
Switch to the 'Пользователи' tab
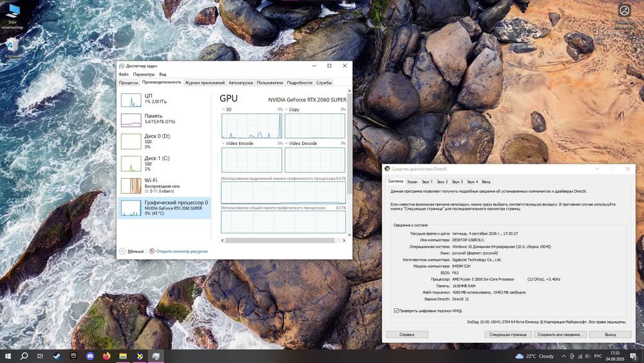(270, 83)
